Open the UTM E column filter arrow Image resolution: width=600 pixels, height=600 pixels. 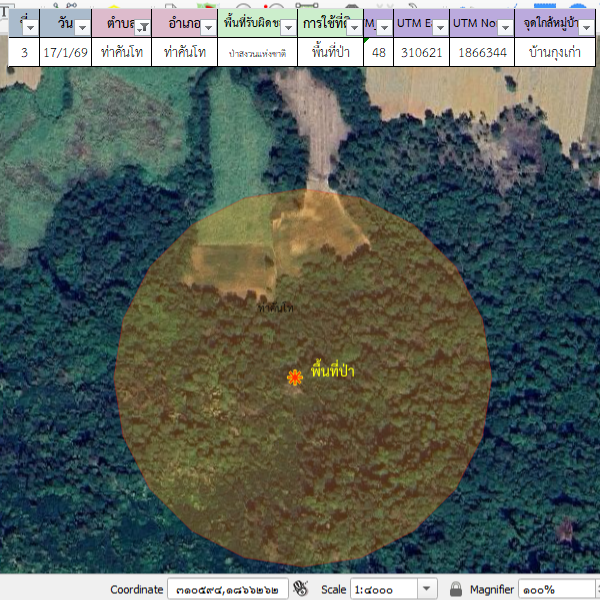pyautogui.click(x=438, y=27)
